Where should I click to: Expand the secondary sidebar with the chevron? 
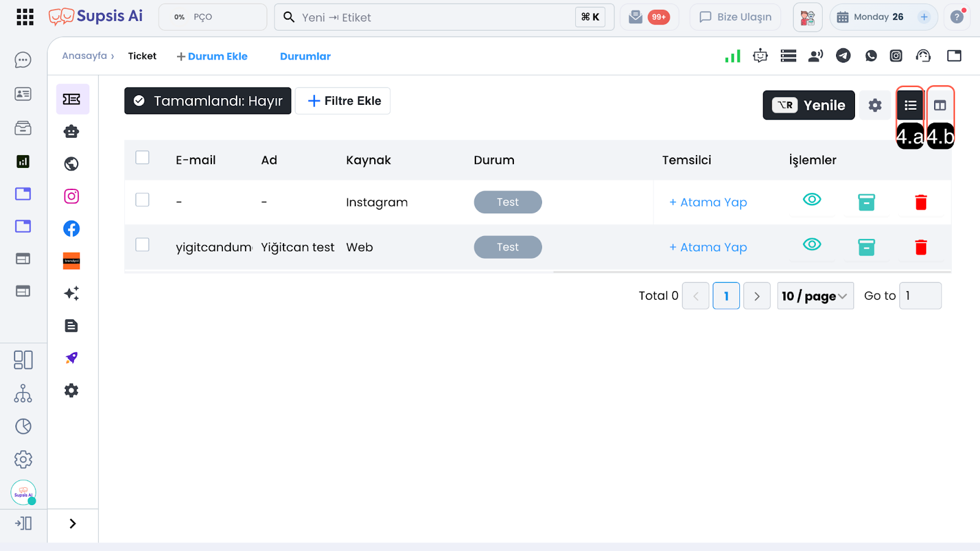coord(73,523)
